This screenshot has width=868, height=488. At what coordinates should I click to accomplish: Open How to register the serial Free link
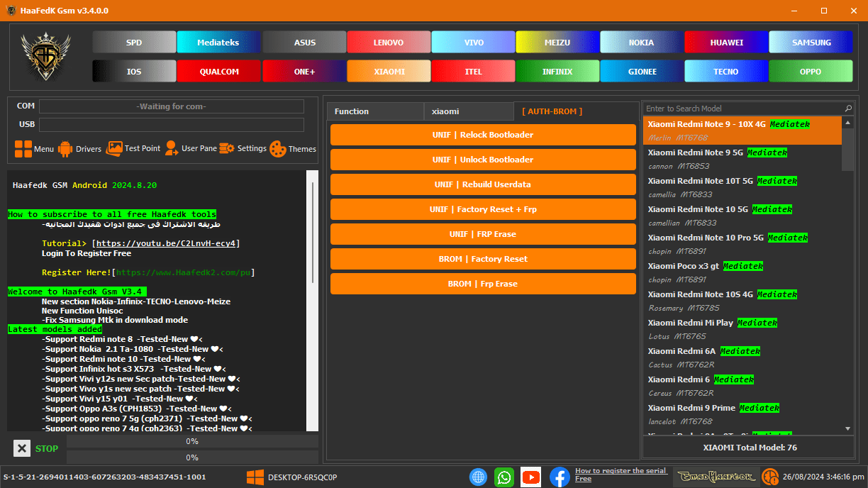(621, 475)
